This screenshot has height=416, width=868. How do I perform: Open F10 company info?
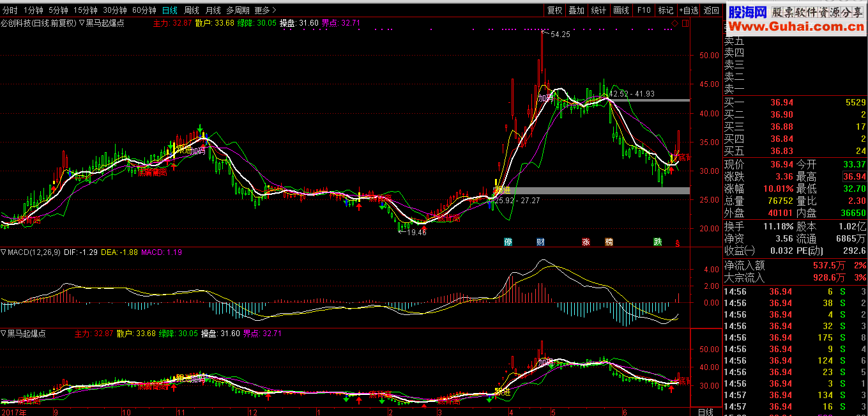(x=644, y=10)
